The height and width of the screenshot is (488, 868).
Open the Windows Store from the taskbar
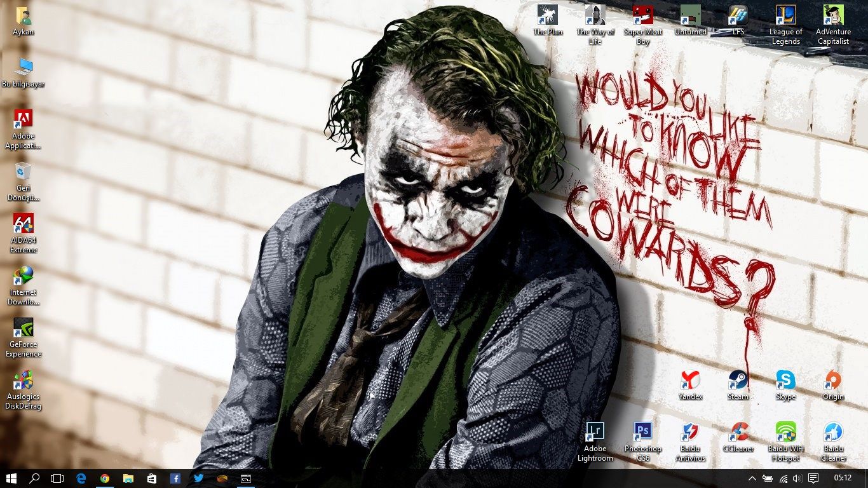pos(151,478)
